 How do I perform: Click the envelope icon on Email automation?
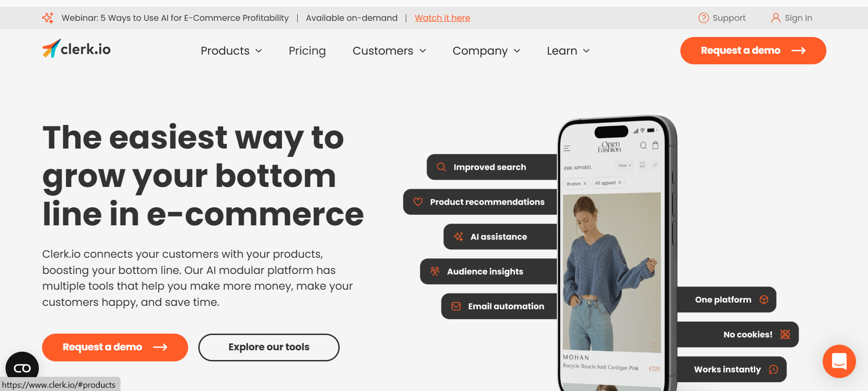456,306
